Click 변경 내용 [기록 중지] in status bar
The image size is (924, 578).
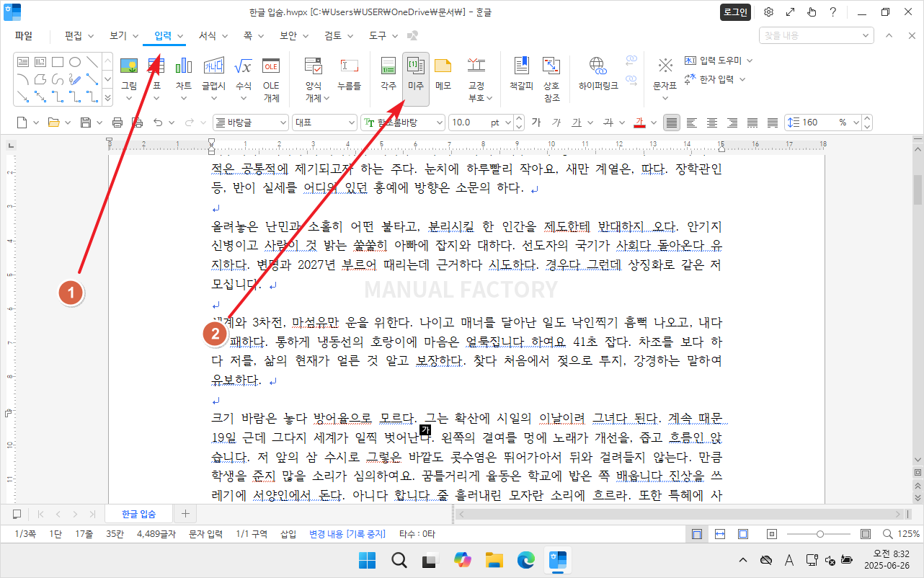347,534
